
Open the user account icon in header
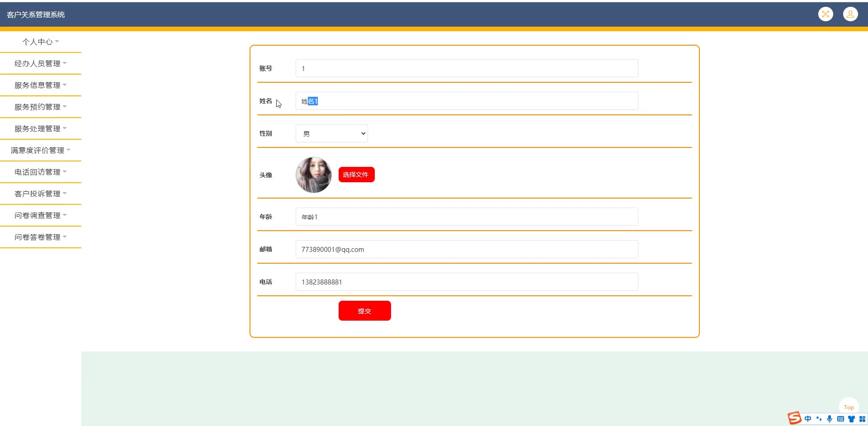[850, 14]
